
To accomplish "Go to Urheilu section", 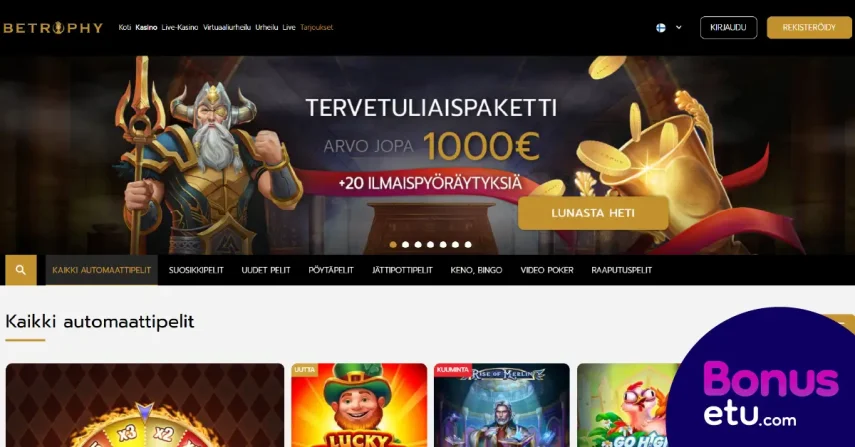I will pos(267,27).
